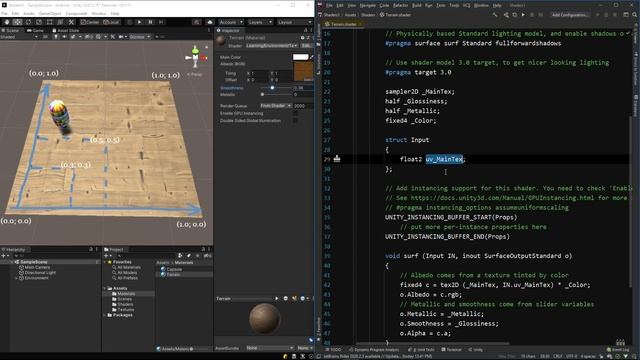640x360 pixels.
Task: Click Rider search everywhere magnifier icon
Action: coord(635,15)
